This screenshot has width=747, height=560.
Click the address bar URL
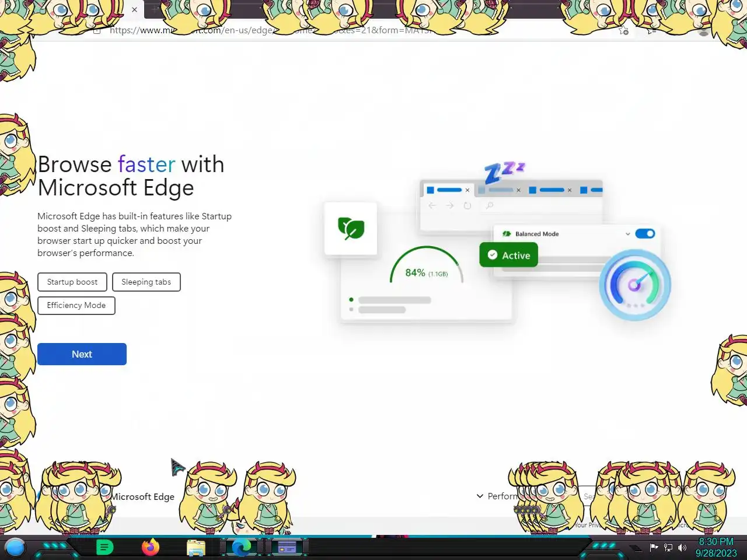tap(271, 30)
